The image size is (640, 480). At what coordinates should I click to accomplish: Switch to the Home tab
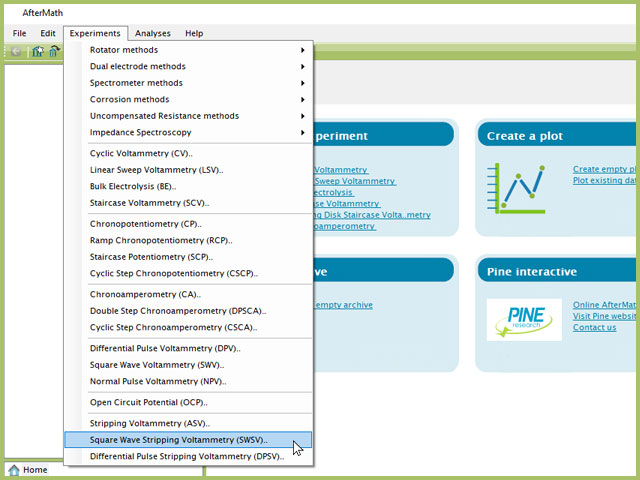(x=28, y=470)
